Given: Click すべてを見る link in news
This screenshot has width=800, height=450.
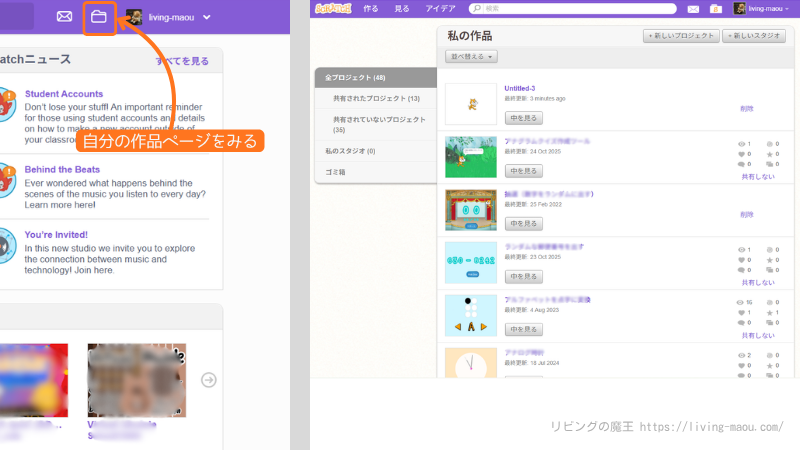Looking at the screenshot, I should (x=182, y=61).
